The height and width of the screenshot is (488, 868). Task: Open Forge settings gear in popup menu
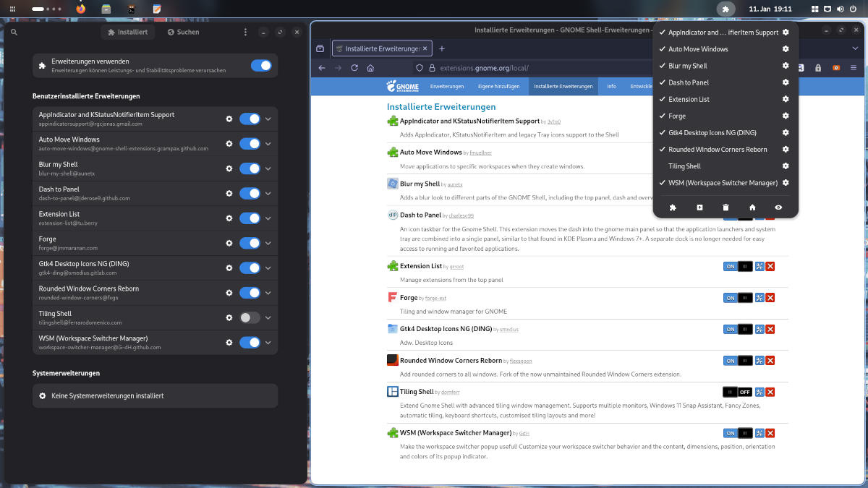786,116
